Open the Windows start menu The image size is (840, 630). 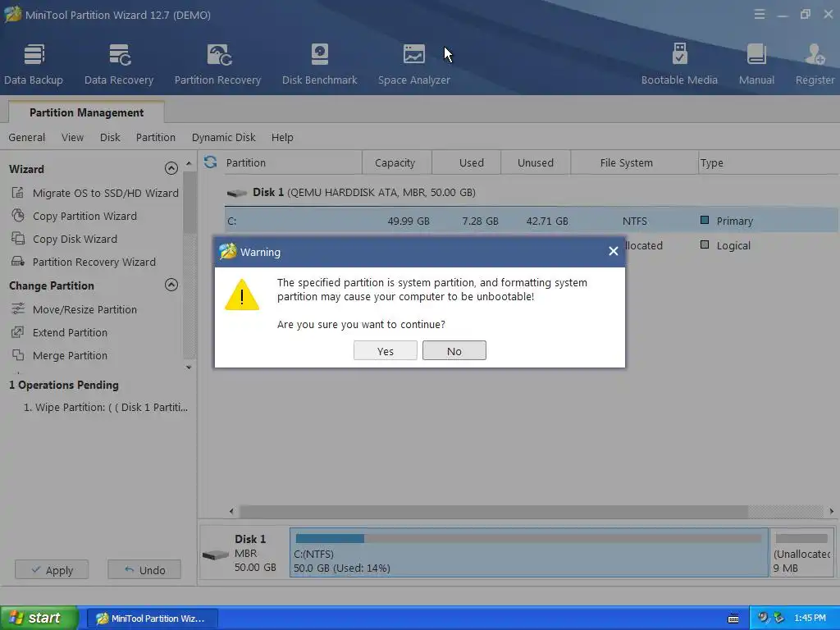pos(39,618)
